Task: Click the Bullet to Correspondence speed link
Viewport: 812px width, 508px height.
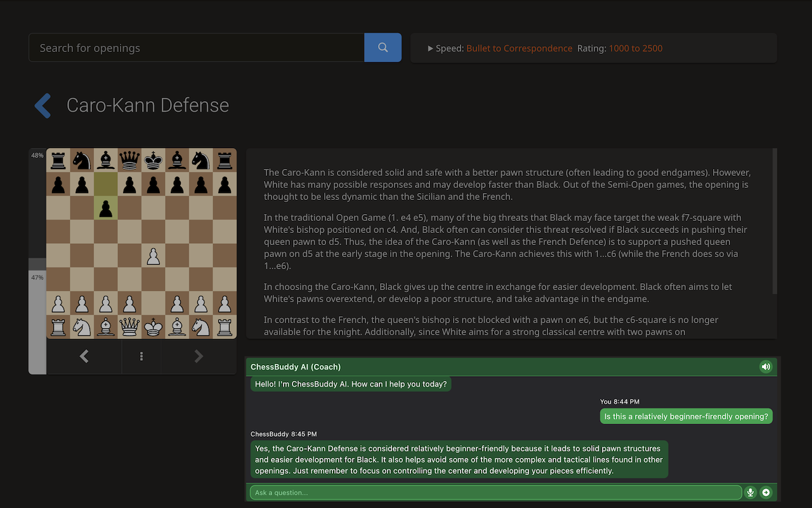Action: [x=519, y=48]
